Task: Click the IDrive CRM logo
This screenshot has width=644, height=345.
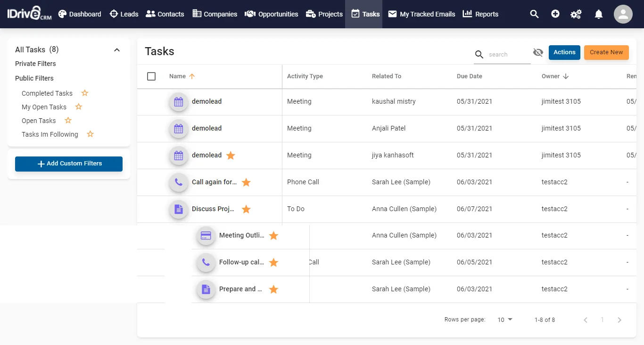Action: [29, 14]
